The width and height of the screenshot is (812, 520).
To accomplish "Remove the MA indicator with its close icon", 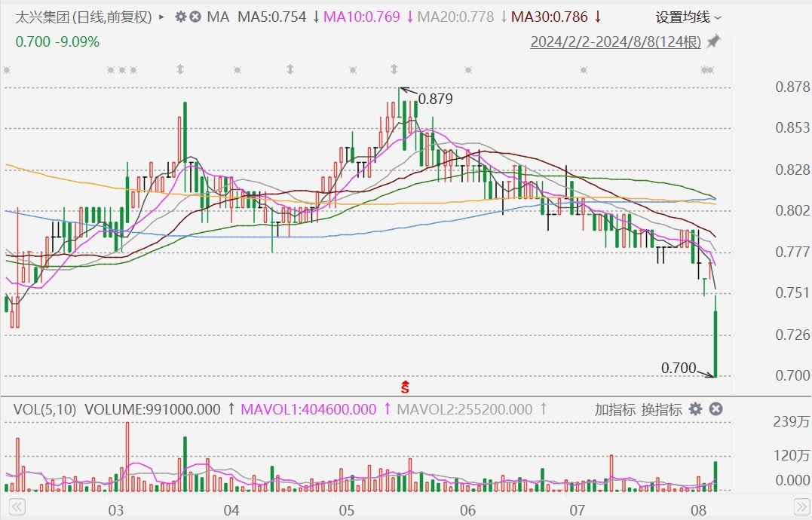I will click(195, 17).
